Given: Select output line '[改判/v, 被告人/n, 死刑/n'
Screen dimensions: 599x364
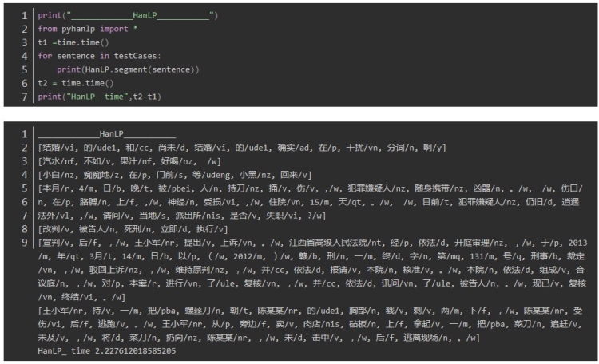Looking at the screenshot, I should pyautogui.click(x=133, y=229).
